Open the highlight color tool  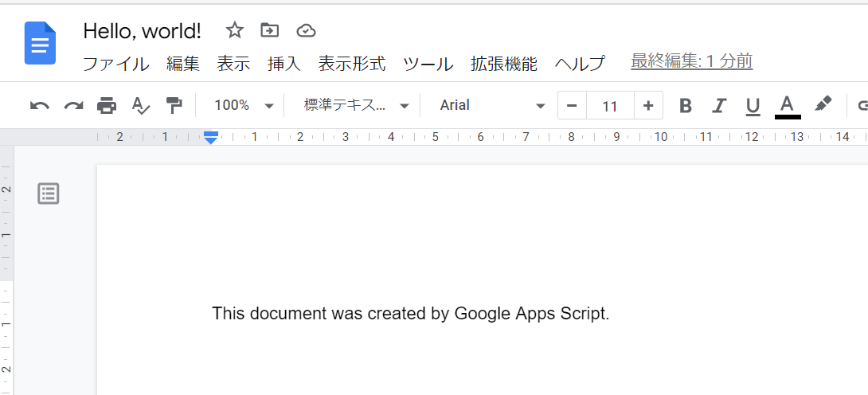coord(823,104)
